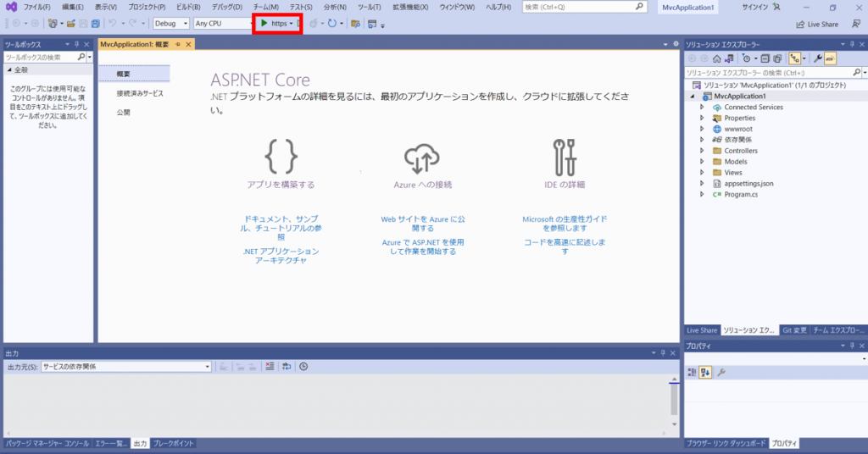Toggle word wrap in Output panel
This screenshot has width=868, height=454.
pyautogui.click(x=287, y=367)
